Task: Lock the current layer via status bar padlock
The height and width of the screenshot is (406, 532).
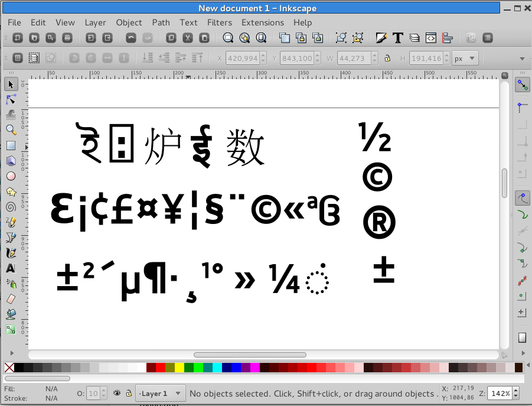Action: pyautogui.click(x=128, y=393)
